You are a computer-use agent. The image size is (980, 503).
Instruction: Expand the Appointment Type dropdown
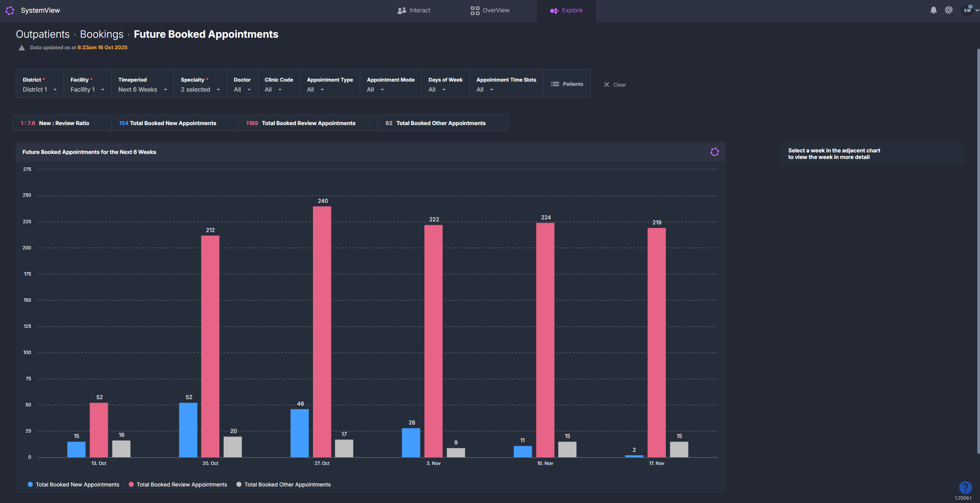click(x=315, y=89)
